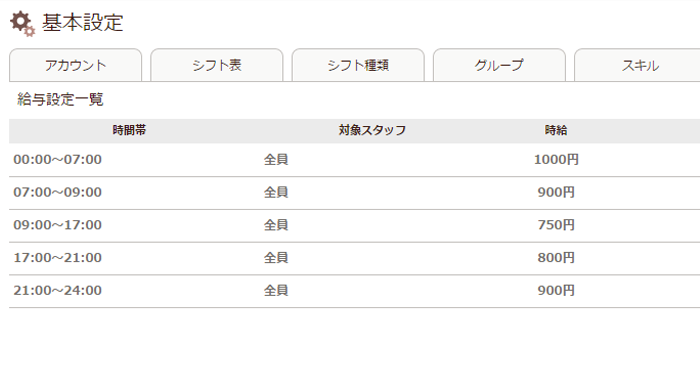Open the アカウント tab

(x=75, y=65)
